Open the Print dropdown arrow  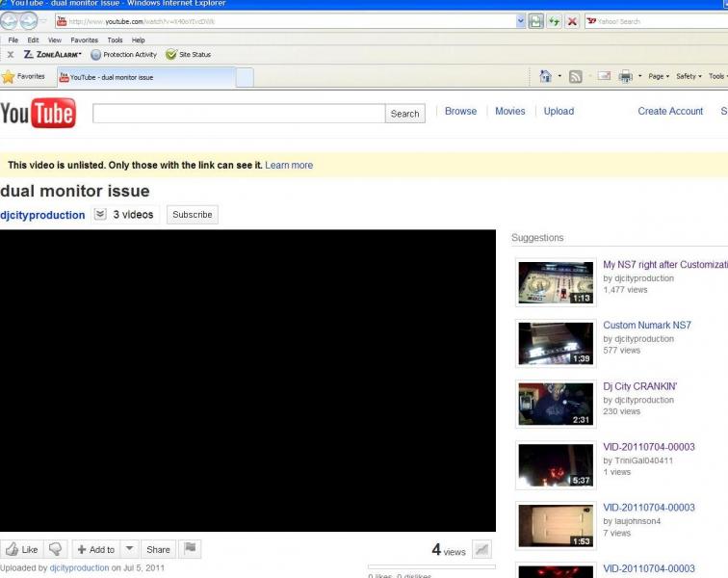tap(639, 76)
